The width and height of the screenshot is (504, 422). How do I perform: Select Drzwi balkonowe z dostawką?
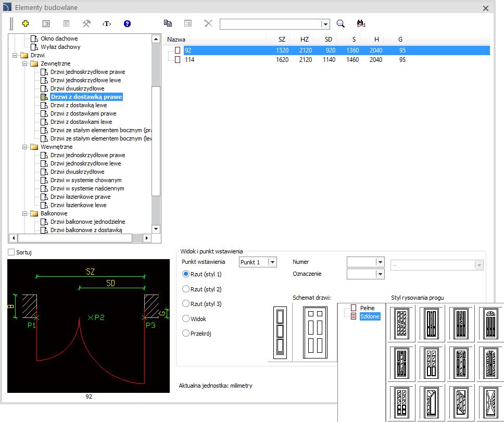click(86, 230)
